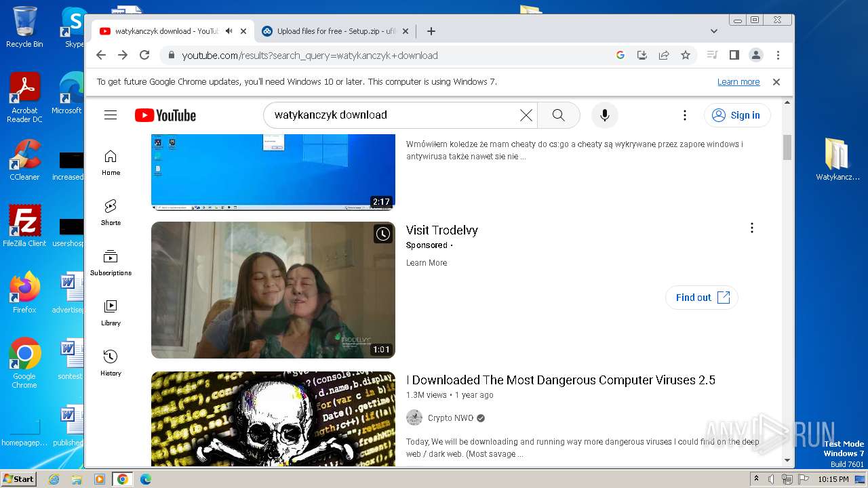Screen dimensions: 868x488
Task: Open Shorts in the YouTube sidebar
Action: click(111, 213)
